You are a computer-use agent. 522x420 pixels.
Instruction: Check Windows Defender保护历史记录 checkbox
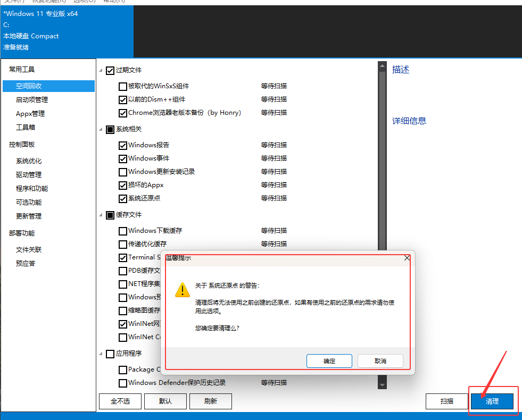tap(123, 383)
